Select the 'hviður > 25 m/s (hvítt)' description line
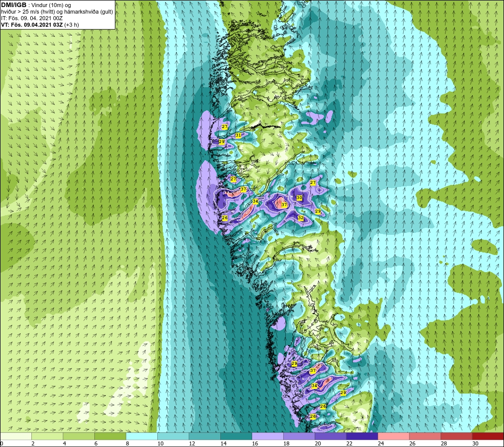The width and height of the screenshot is (504, 447). click(57, 12)
